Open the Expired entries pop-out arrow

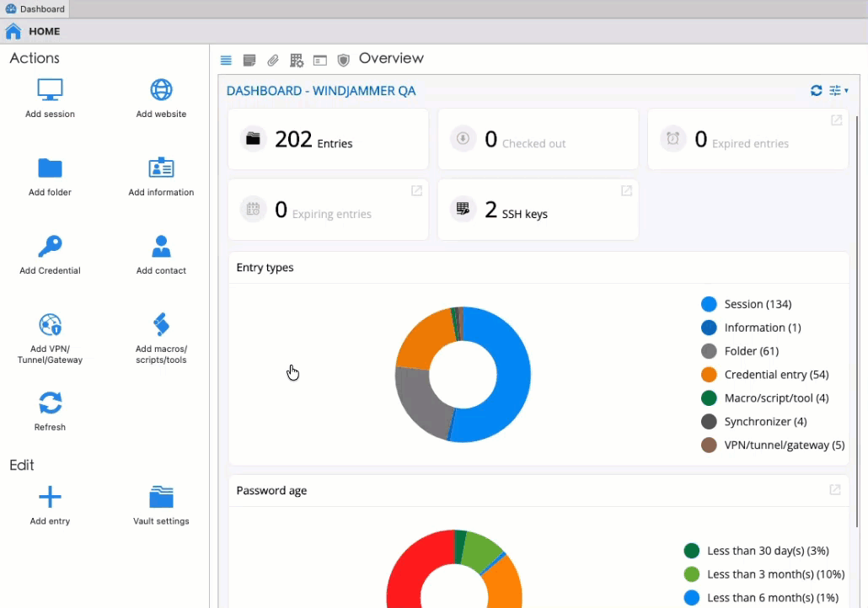[836, 120]
